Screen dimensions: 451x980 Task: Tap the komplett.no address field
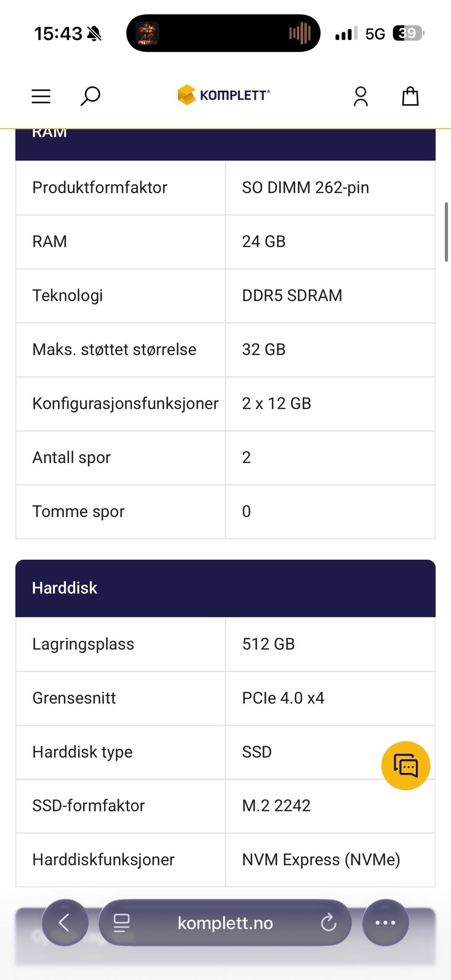point(225,923)
